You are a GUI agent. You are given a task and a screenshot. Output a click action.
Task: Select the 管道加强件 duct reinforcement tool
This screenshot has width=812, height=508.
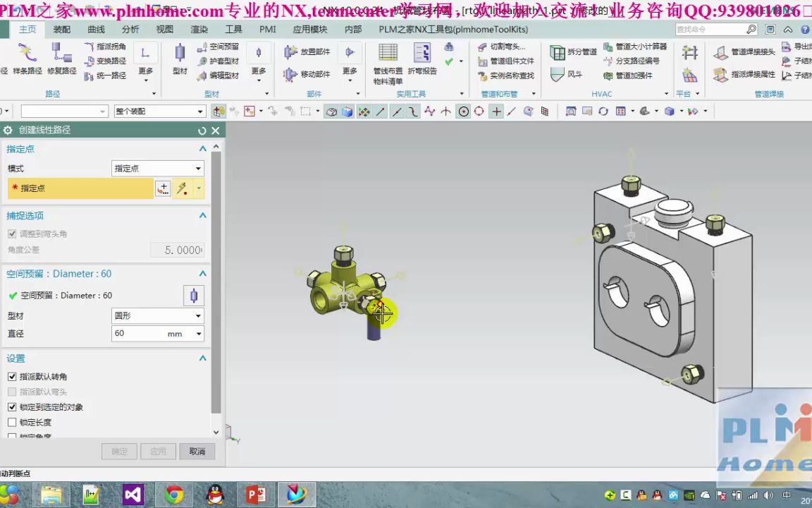pos(627,75)
